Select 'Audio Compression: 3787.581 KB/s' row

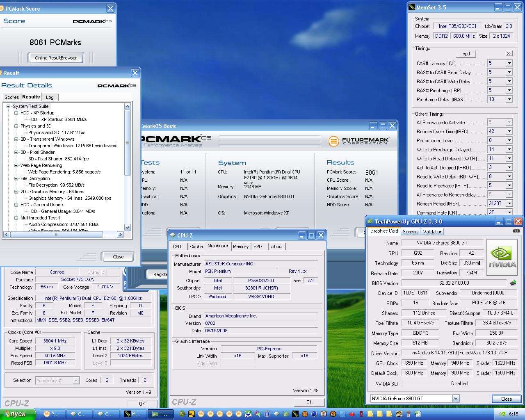pos(64,224)
